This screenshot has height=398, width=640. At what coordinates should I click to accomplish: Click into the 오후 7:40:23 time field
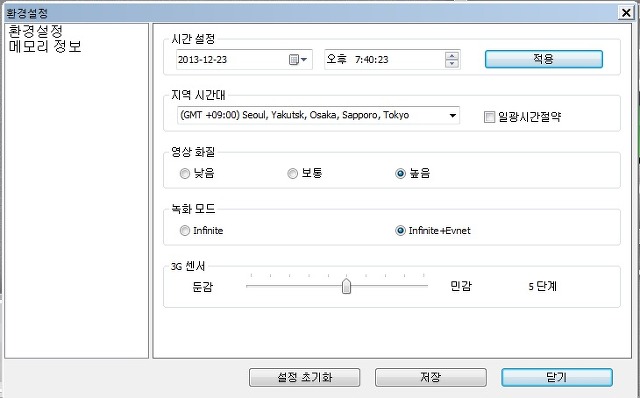click(392, 60)
